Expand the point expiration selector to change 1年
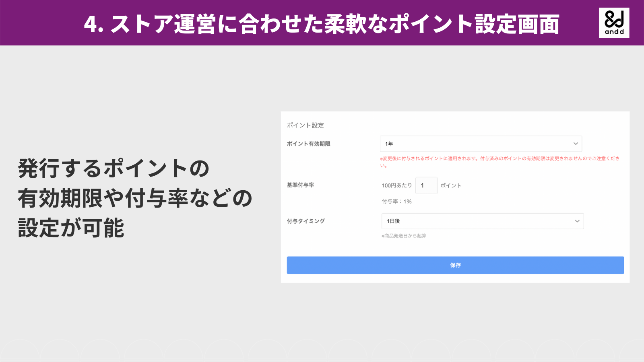 481,143
